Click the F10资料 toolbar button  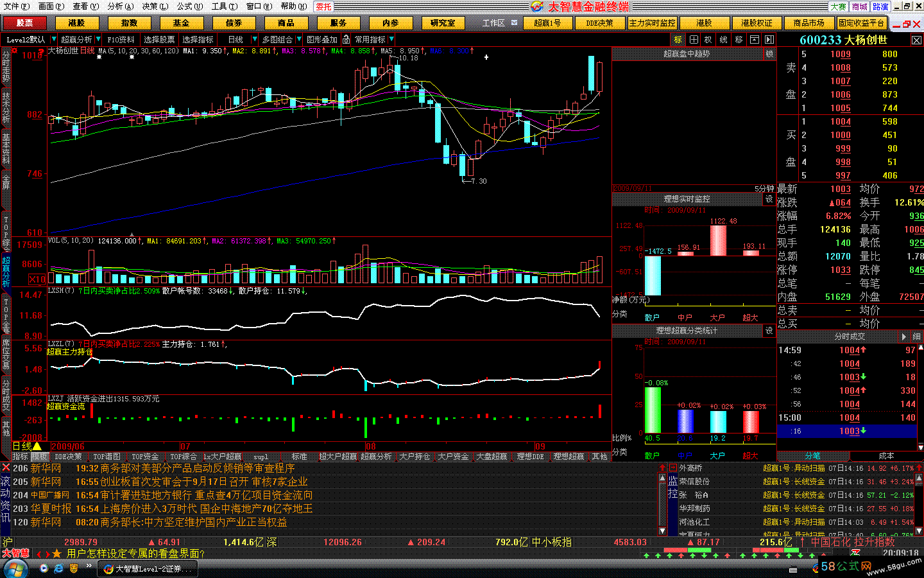(121, 40)
